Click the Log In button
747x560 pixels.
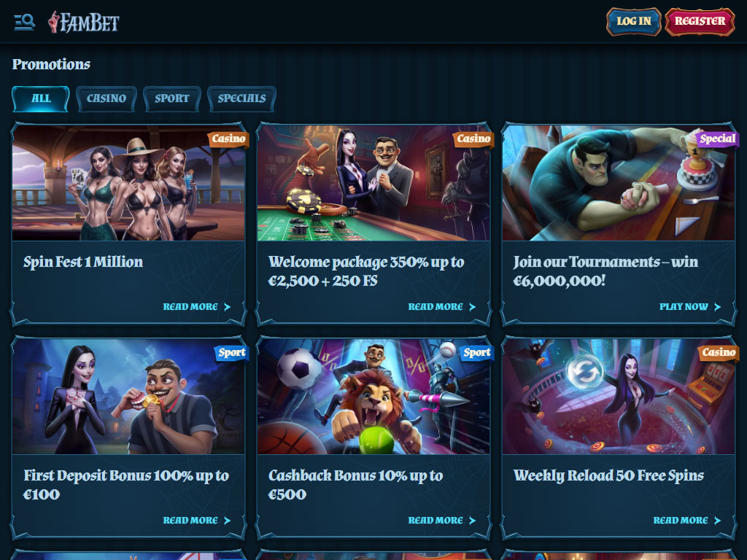coord(634,21)
